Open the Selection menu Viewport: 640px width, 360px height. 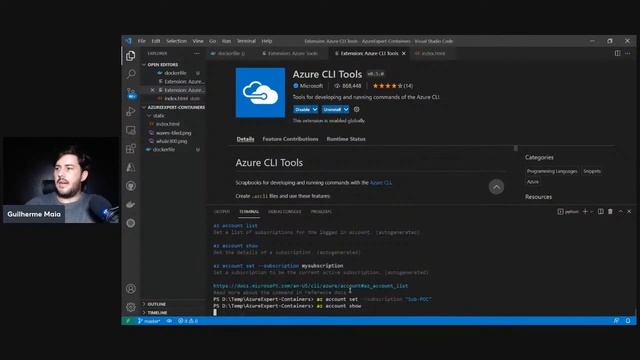[176, 41]
